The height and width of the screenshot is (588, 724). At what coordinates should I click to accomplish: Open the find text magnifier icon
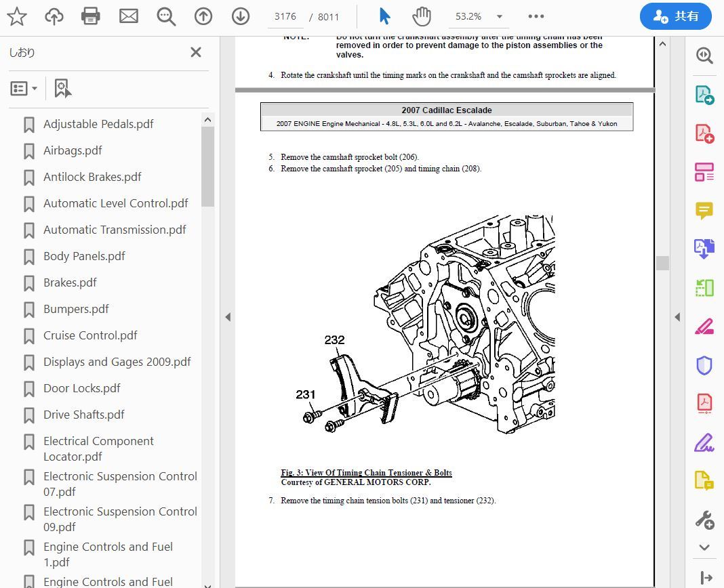166,17
